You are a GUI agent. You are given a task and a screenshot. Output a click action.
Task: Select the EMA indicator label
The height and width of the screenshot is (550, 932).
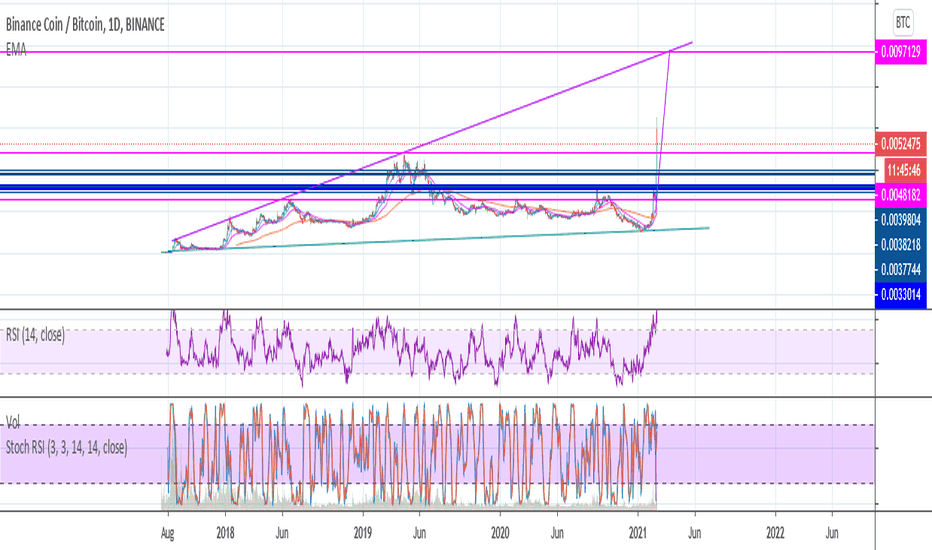[x=16, y=49]
